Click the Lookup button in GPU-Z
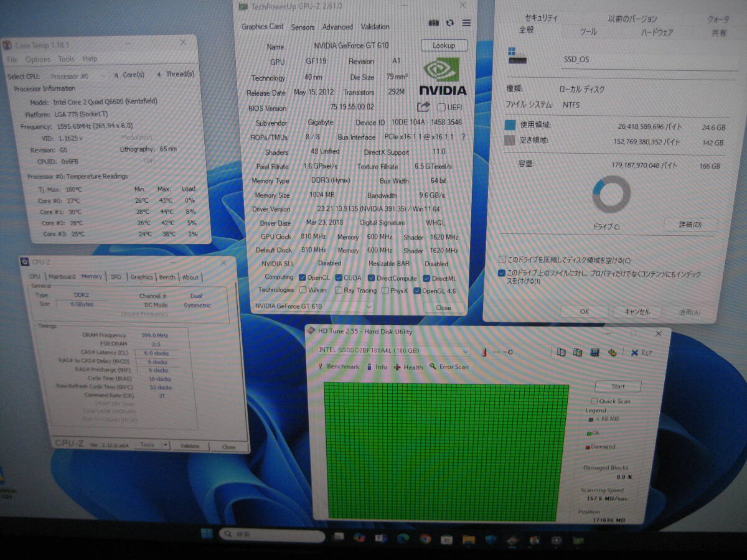The height and width of the screenshot is (560, 747). coord(443,45)
